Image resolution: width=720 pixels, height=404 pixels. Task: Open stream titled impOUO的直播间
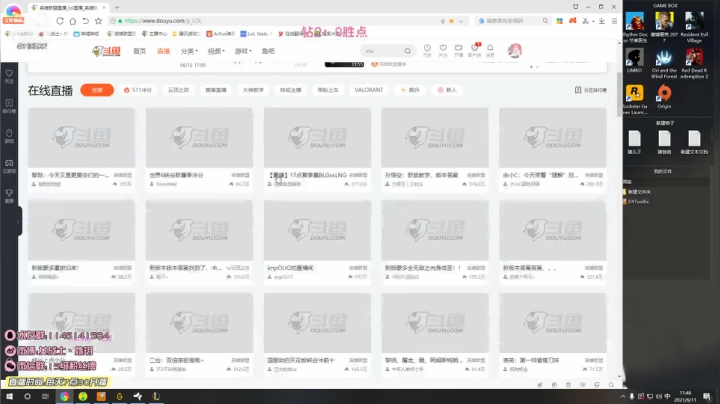click(x=290, y=268)
